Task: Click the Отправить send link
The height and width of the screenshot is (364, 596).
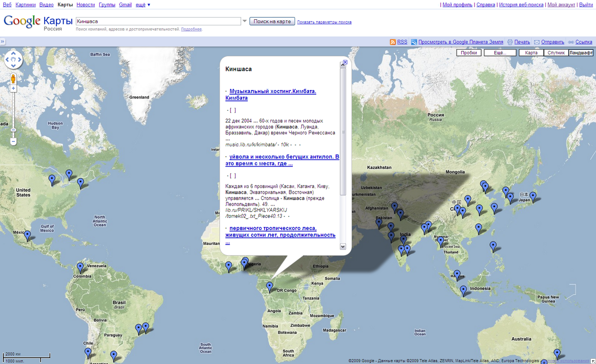Action: (553, 42)
